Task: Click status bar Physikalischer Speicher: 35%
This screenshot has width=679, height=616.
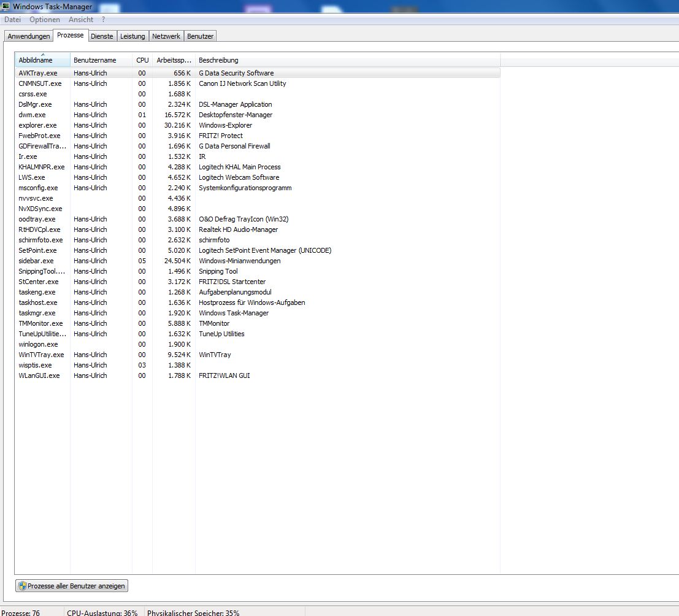Action: pyautogui.click(x=193, y=612)
